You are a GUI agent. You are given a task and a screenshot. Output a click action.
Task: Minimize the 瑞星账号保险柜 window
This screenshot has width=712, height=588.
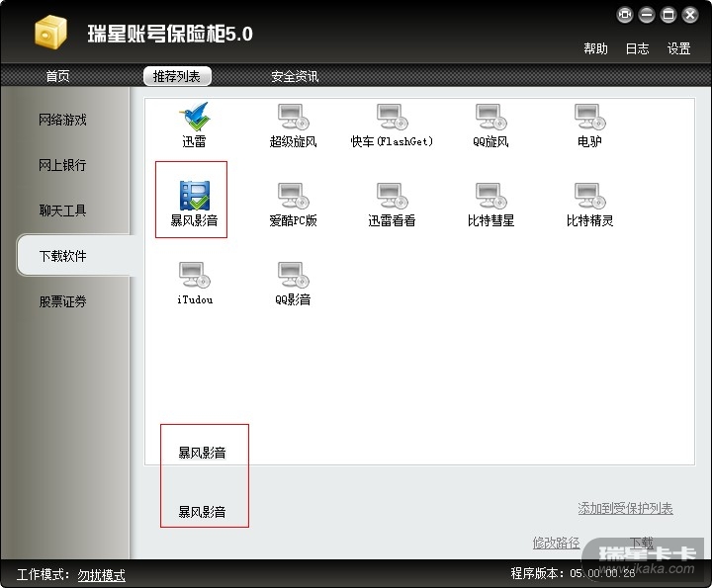[647, 15]
